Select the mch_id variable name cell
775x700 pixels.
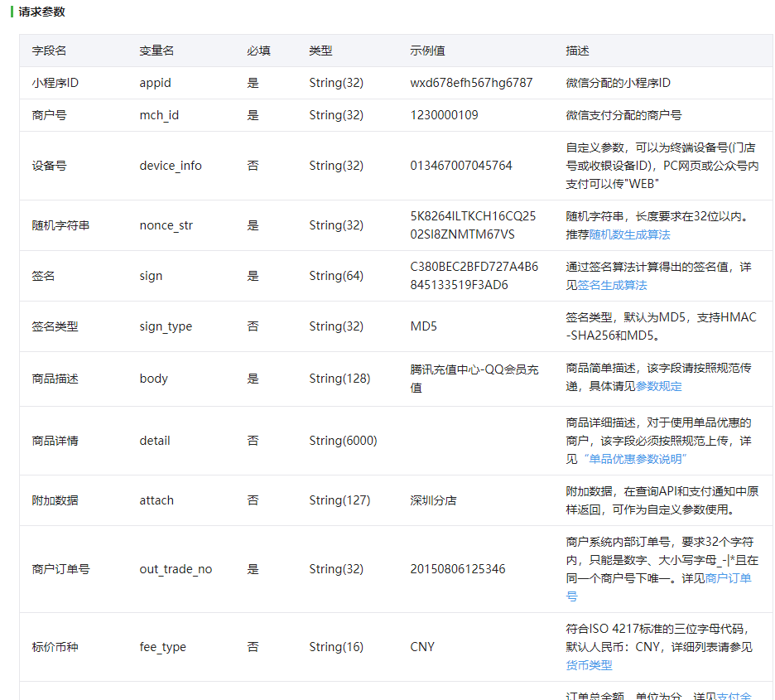pyautogui.click(x=156, y=114)
